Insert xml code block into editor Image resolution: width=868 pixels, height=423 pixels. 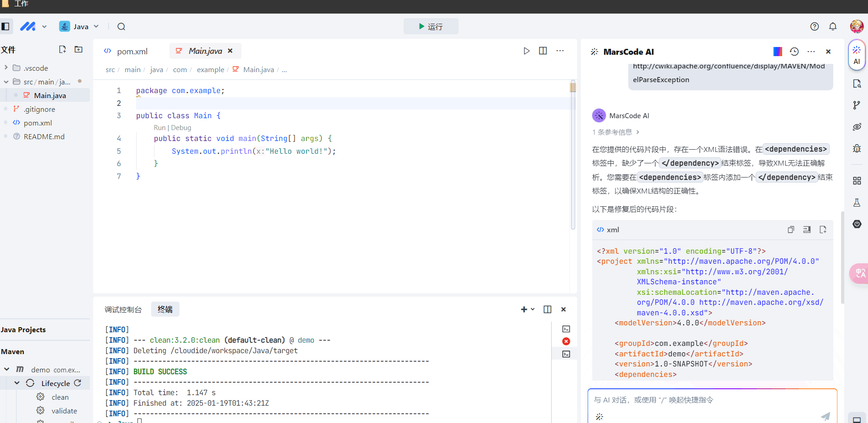click(x=807, y=230)
